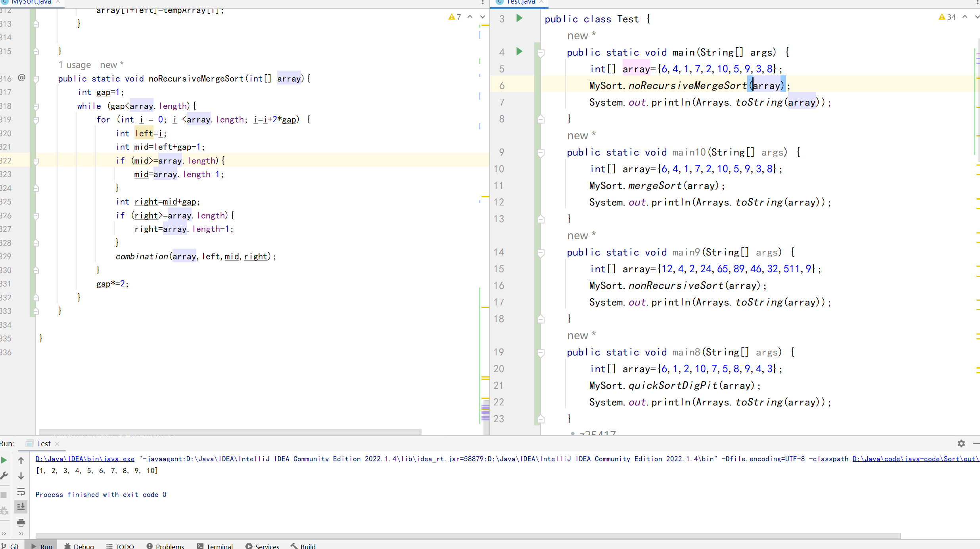Rerun Test with green run icon
The image size is (980, 549).
click(4, 460)
